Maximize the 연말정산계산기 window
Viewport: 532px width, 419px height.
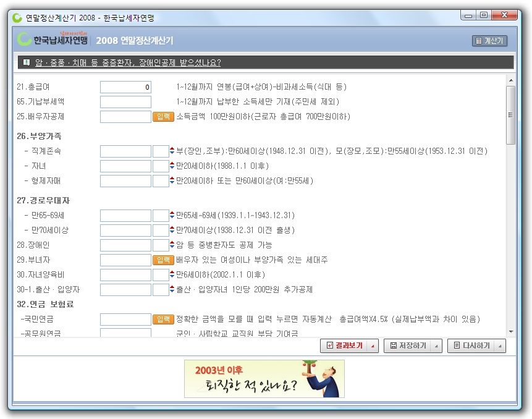[x=484, y=15]
